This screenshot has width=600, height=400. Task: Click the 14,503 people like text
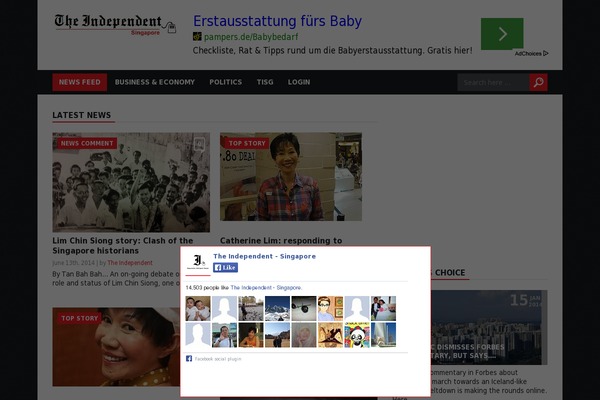(207, 288)
